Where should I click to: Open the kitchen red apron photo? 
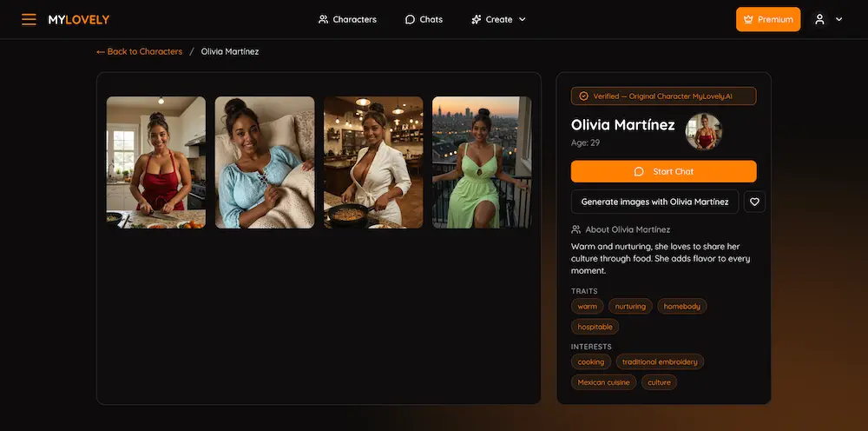click(156, 162)
